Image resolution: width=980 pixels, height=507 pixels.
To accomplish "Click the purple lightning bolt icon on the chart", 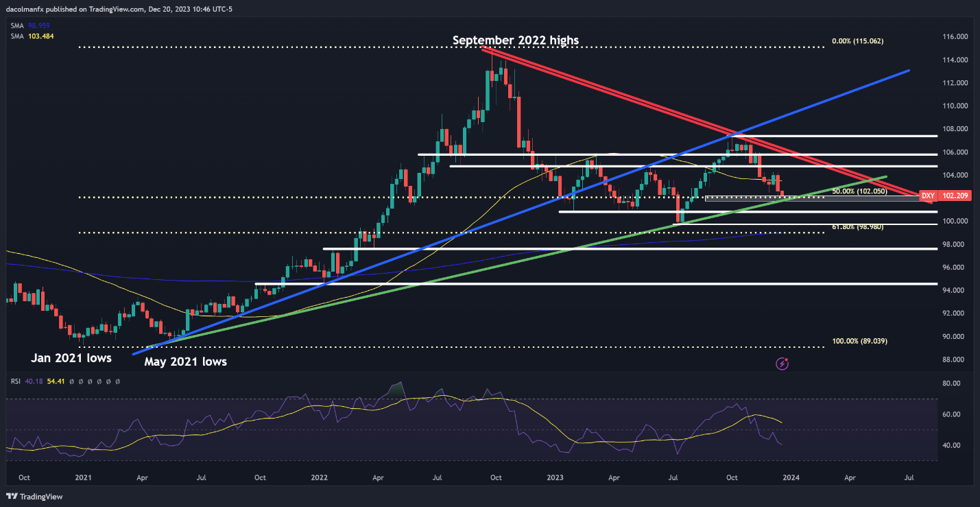I will [x=782, y=364].
